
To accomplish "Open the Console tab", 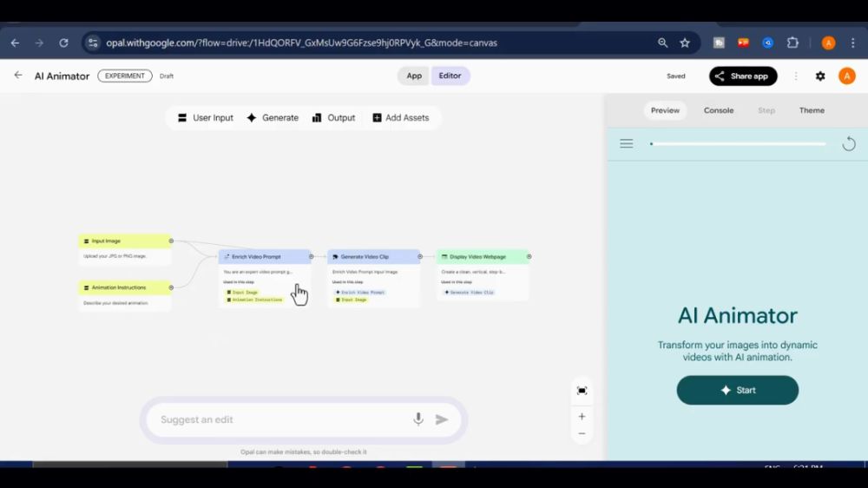I will (x=718, y=110).
